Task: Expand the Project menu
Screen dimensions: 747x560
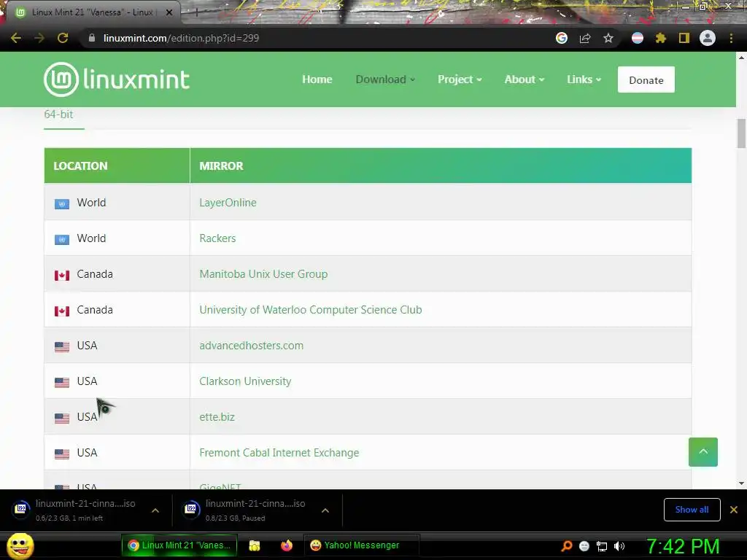Action: (x=460, y=79)
